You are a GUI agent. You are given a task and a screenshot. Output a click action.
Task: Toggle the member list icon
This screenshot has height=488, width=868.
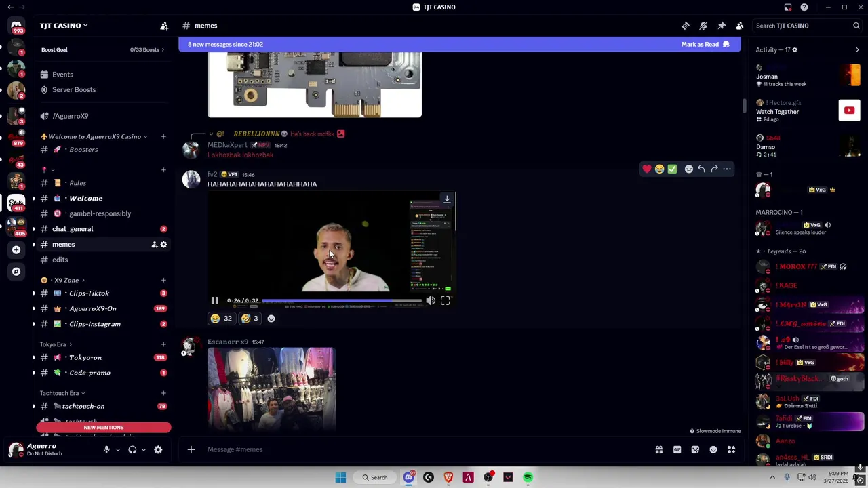(740, 26)
